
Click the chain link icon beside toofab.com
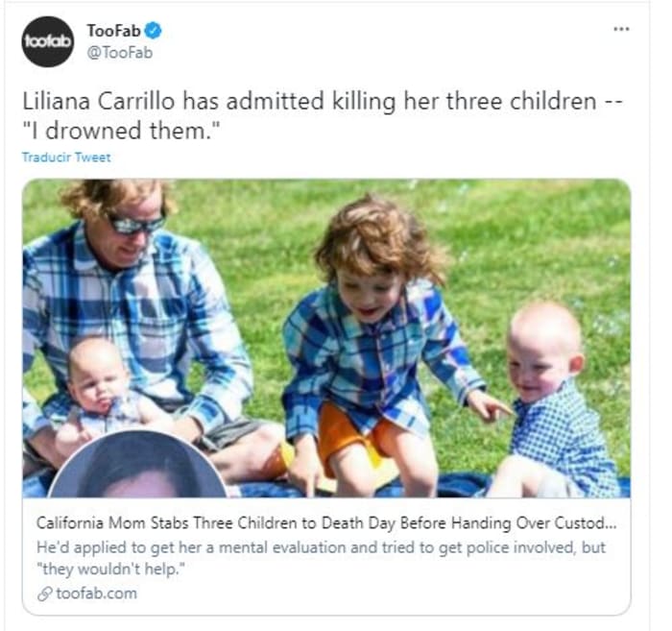(44, 594)
